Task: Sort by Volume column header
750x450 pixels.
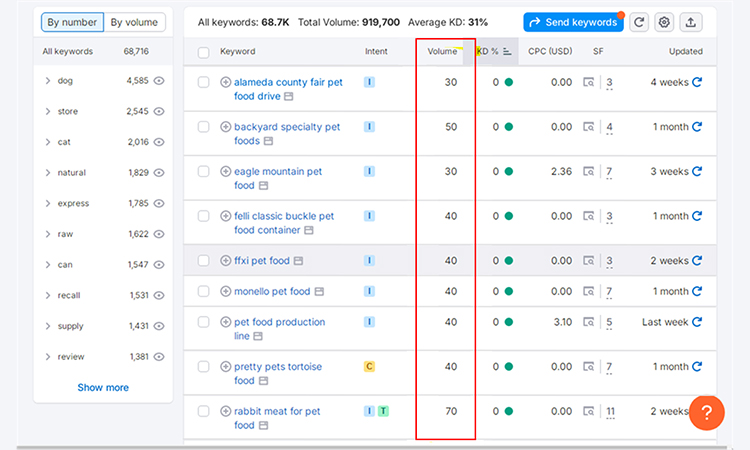Action: click(442, 52)
